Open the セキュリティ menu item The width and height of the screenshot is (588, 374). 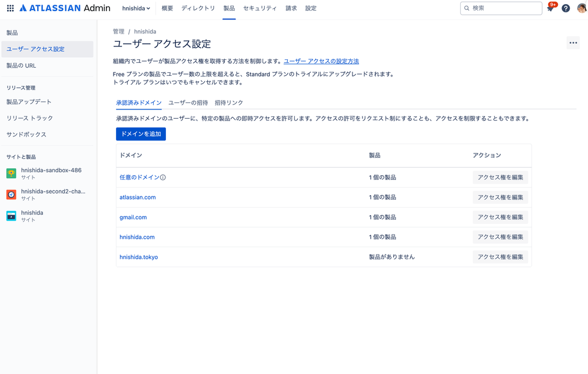click(260, 8)
